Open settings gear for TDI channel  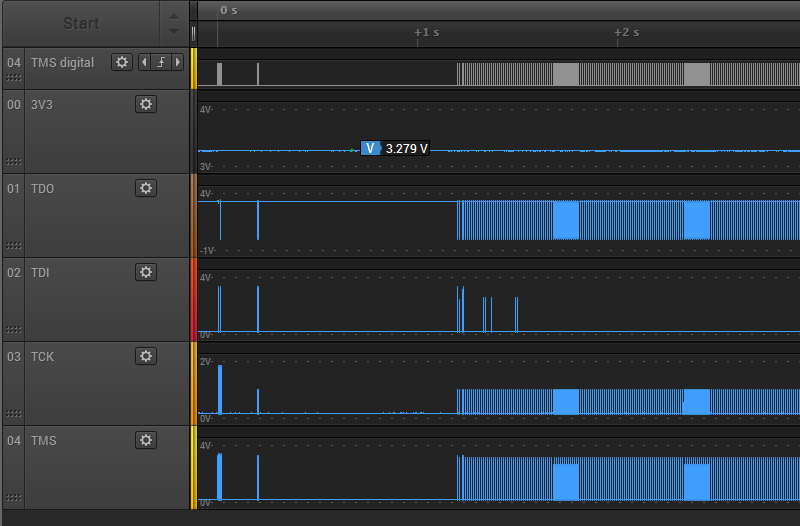point(146,272)
